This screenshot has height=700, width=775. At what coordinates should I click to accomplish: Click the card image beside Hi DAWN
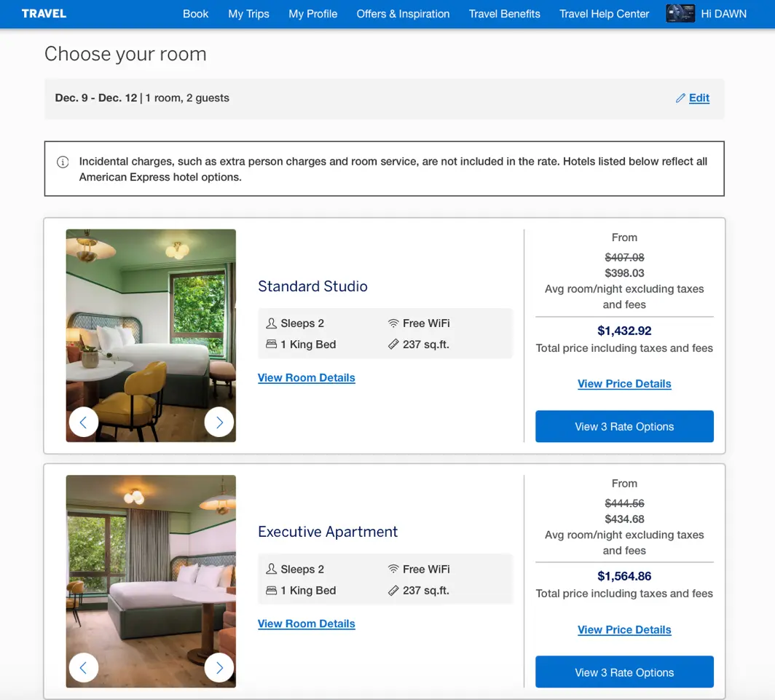click(x=680, y=14)
